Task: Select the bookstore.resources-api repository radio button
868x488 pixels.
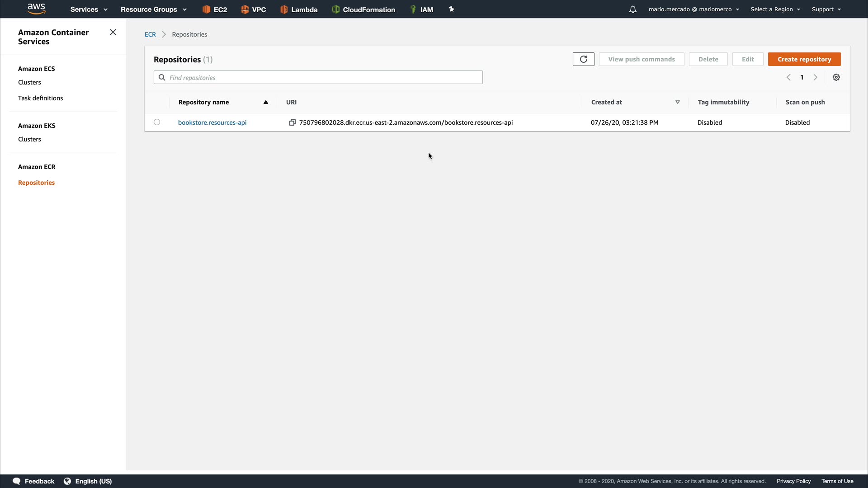Action: (157, 122)
